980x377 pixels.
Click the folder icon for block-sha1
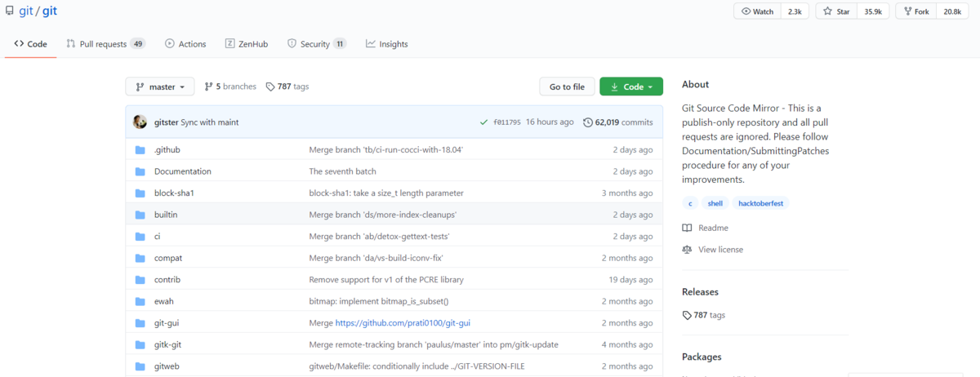click(x=140, y=193)
